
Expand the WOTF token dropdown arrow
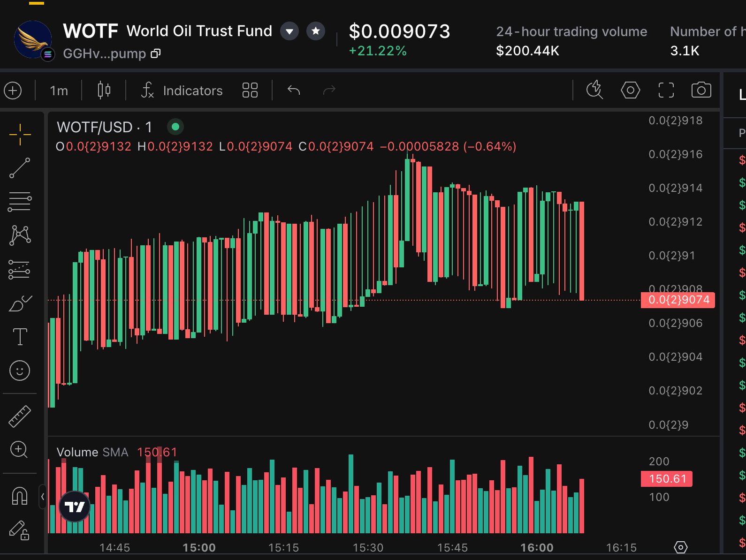point(289,31)
